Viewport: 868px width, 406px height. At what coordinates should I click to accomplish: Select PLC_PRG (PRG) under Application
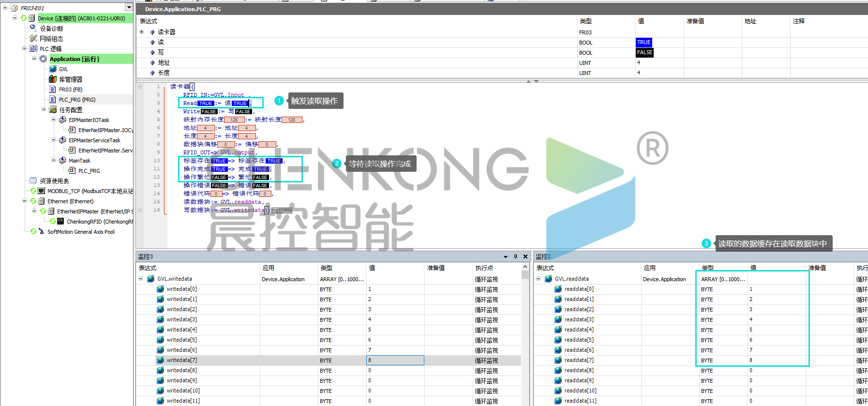pos(77,100)
